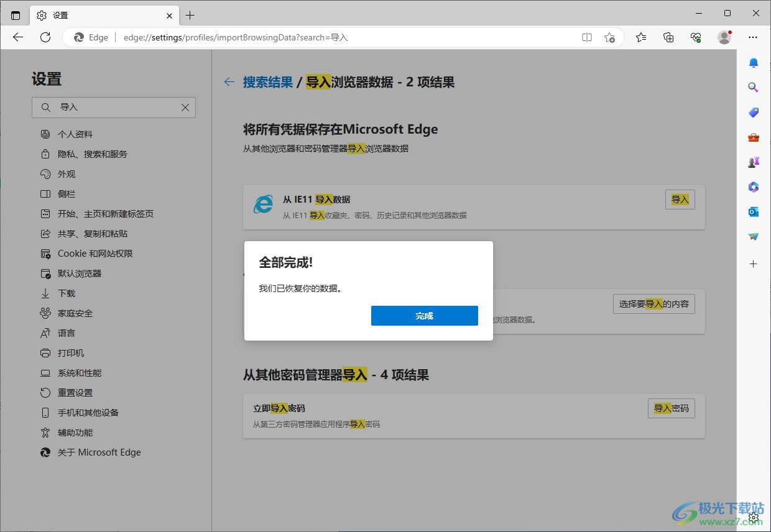Viewport: 771px width, 532px height.
Task: Add this page to favorites star
Action: (610, 37)
